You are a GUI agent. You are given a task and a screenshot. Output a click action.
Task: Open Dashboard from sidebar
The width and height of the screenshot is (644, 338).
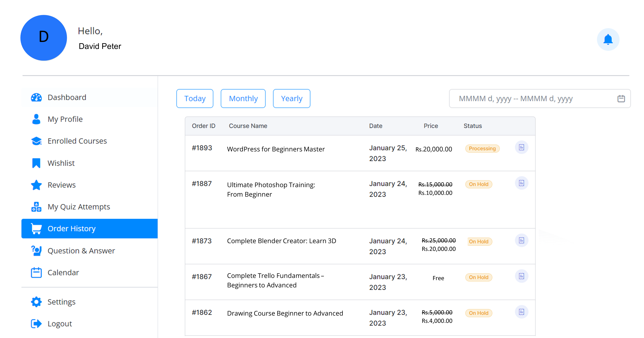tap(67, 97)
